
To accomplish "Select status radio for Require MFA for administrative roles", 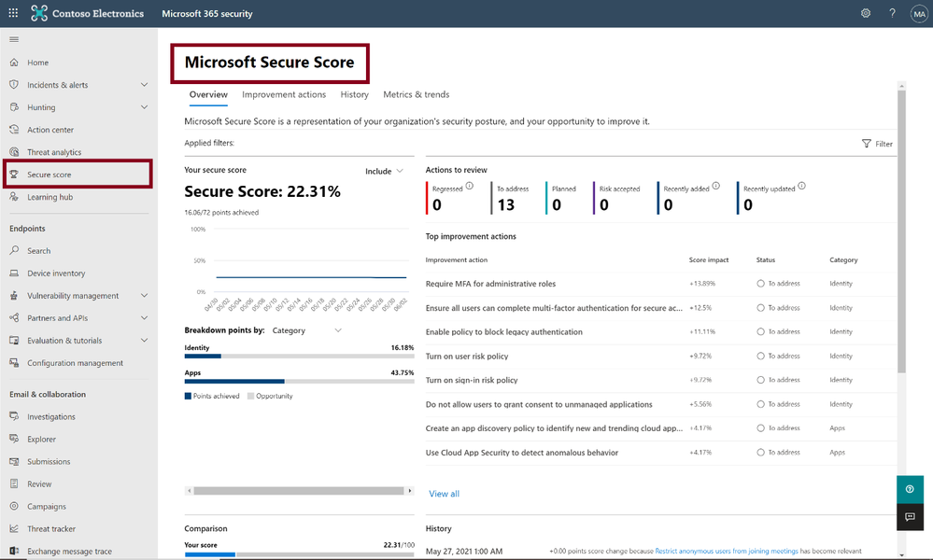I will click(x=760, y=284).
